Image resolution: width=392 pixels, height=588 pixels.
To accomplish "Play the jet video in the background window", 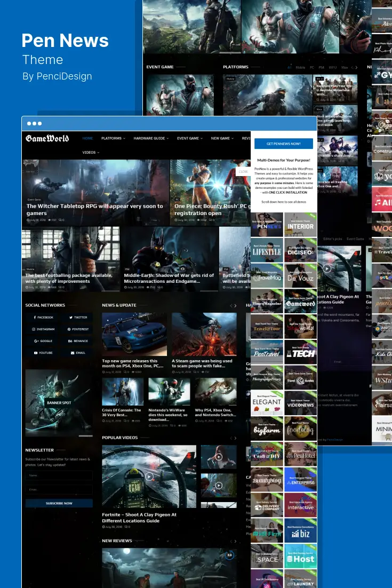I will click(x=327, y=268).
